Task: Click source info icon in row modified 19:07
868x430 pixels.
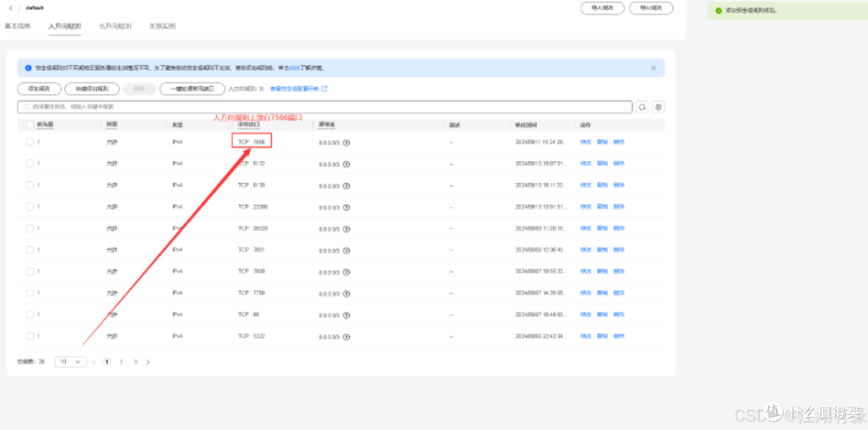Action: pos(346,164)
